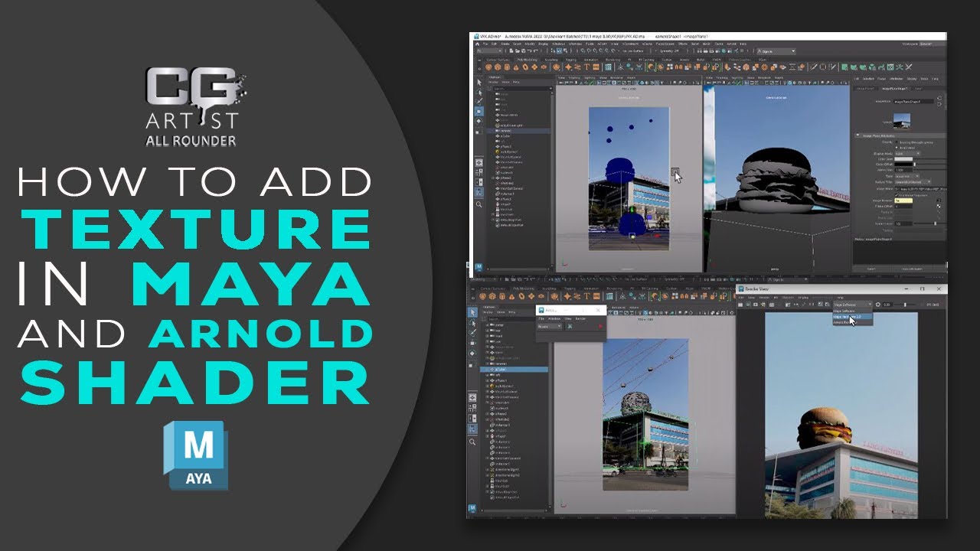Click the Load Attributes button
980x551 pixels.
pos(912,269)
